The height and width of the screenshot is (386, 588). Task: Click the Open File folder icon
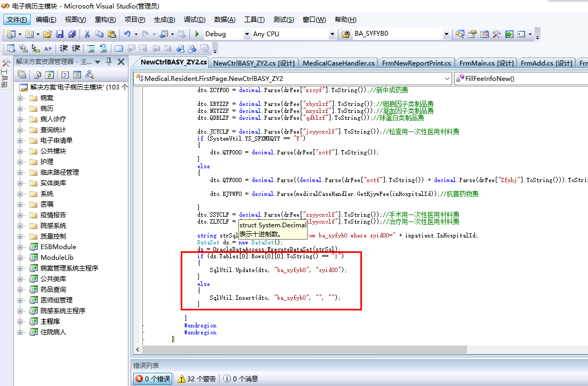click(47, 34)
